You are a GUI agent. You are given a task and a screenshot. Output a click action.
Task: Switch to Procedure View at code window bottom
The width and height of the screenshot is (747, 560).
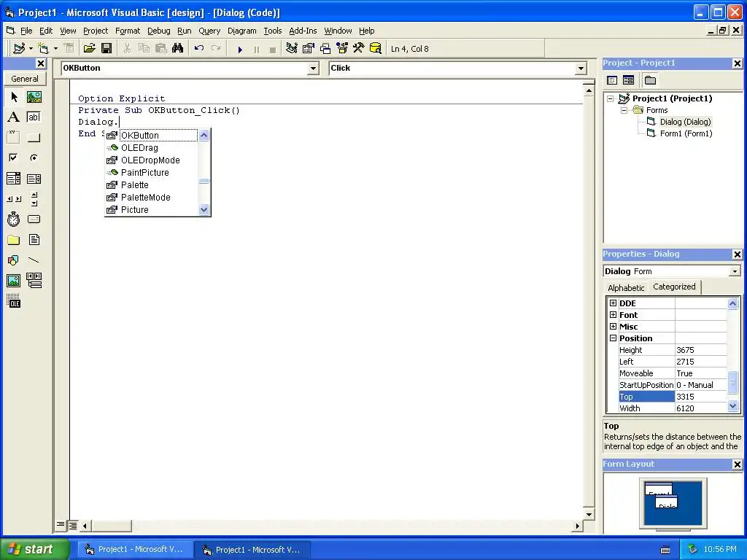61,525
